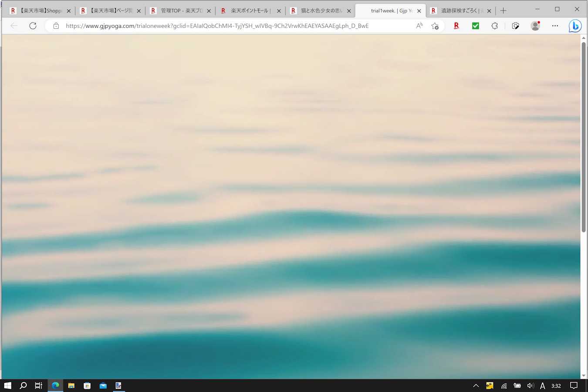Close the 楽天ポイントモール tab
This screenshot has height=392, width=588.
click(x=279, y=11)
